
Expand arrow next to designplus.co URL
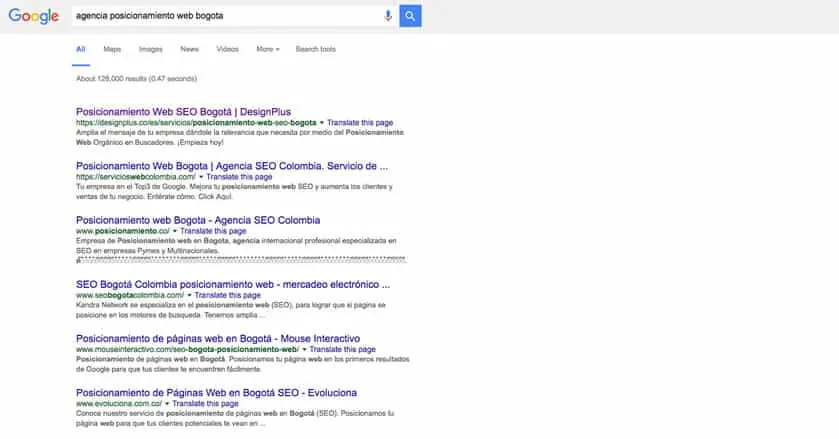[322, 123]
